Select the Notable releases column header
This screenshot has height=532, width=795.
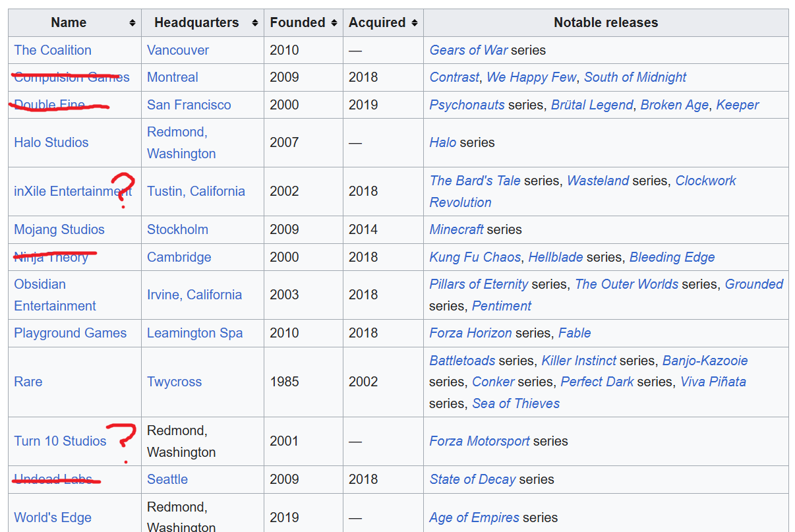pyautogui.click(x=606, y=23)
